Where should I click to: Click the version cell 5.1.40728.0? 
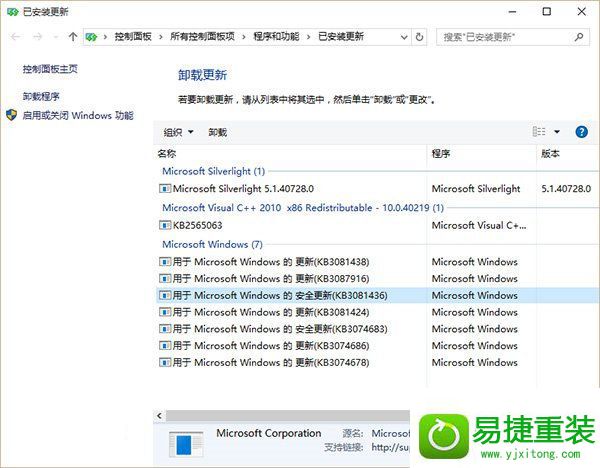coord(566,188)
